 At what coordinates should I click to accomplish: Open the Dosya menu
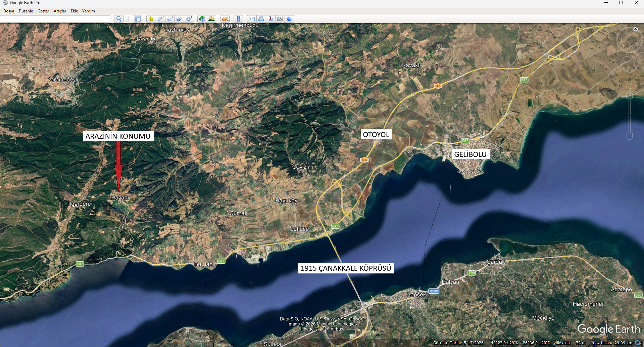9,11
